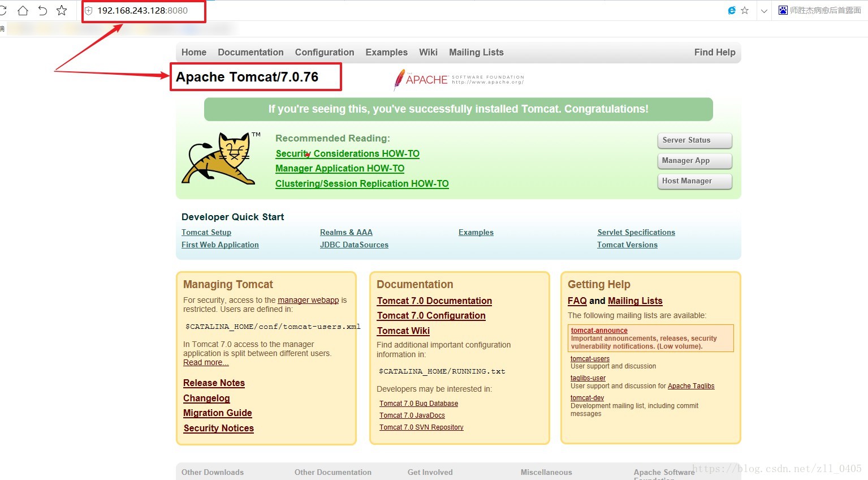Expand the address bar dropdown chevron
868x480 pixels.
coord(764,11)
